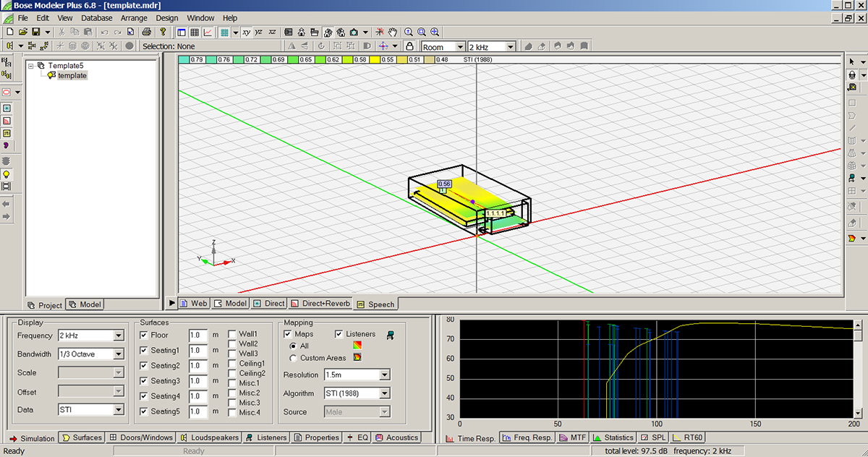Open the Statistics tab

tap(613, 437)
